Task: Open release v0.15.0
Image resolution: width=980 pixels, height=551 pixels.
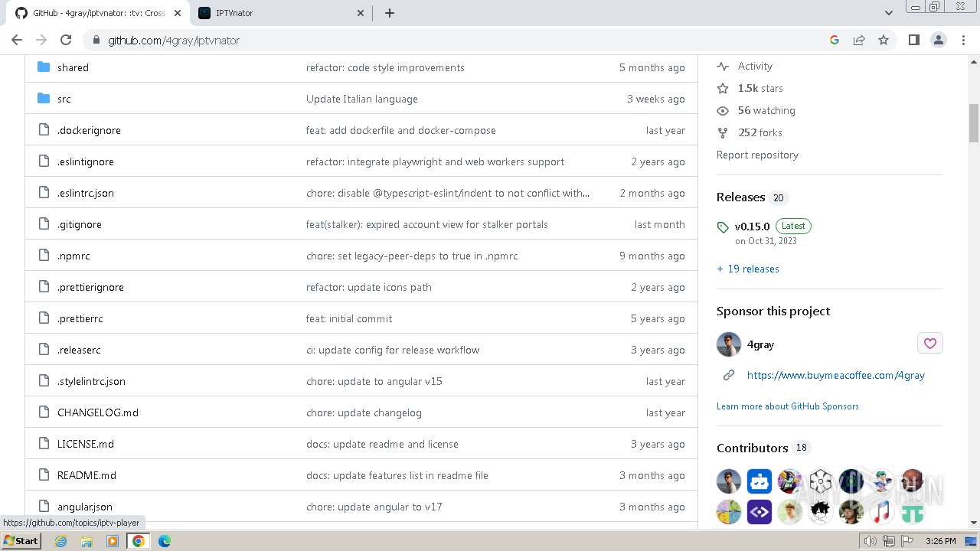Action: [x=752, y=227]
